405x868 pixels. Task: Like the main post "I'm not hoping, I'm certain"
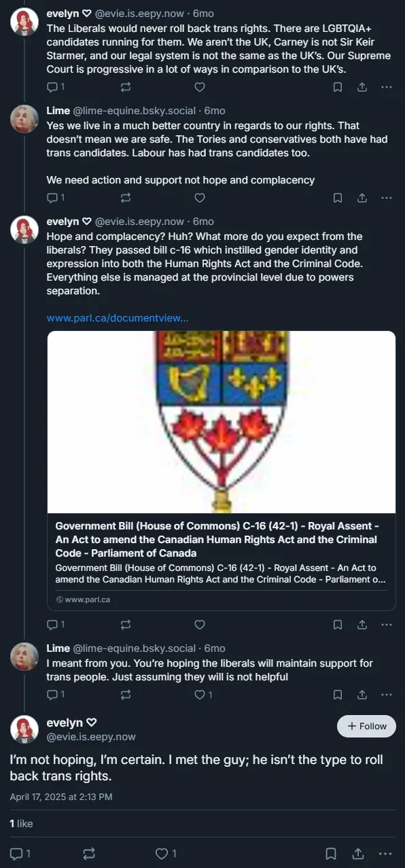166,853
